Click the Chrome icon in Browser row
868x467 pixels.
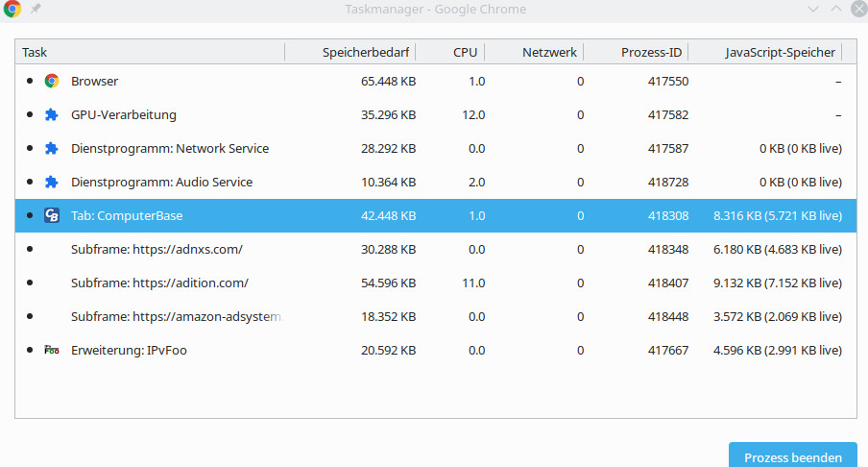pos(52,81)
